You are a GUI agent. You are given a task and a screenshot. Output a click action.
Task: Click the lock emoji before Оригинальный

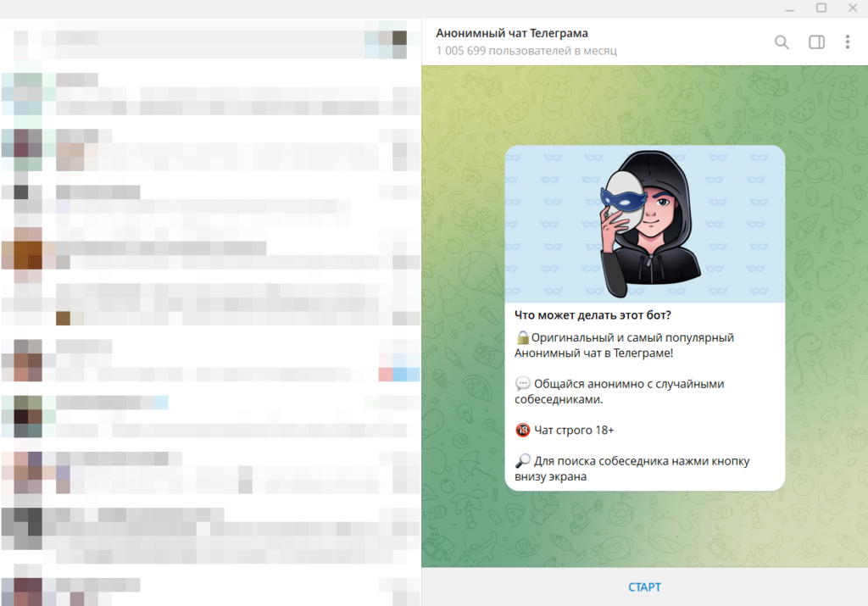click(522, 337)
